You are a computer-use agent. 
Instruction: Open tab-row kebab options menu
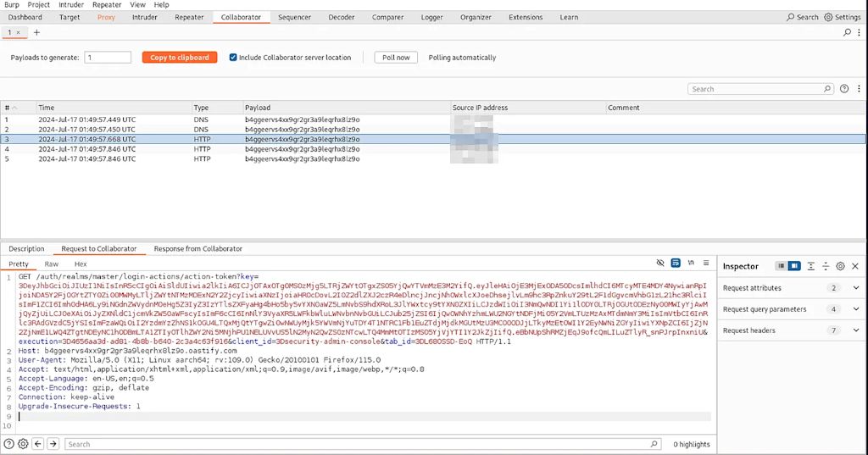tap(860, 33)
